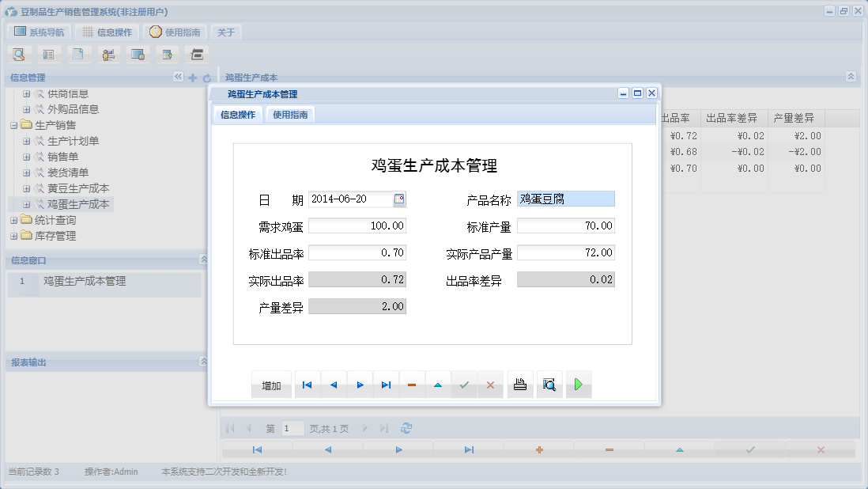
Task: Click the 产品名称 field showing 鸡蛋豆腐
Action: point(566,199)
